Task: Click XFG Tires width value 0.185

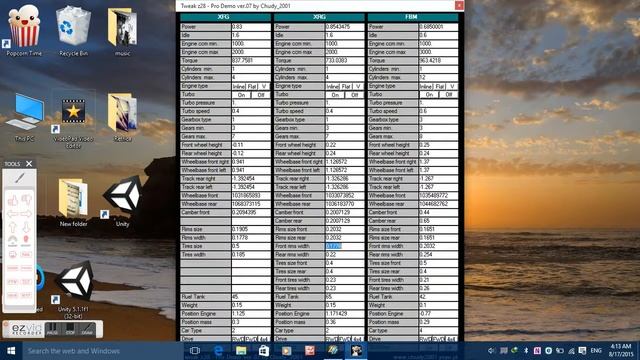Action: pyautogui.click(x=251, y=254)
